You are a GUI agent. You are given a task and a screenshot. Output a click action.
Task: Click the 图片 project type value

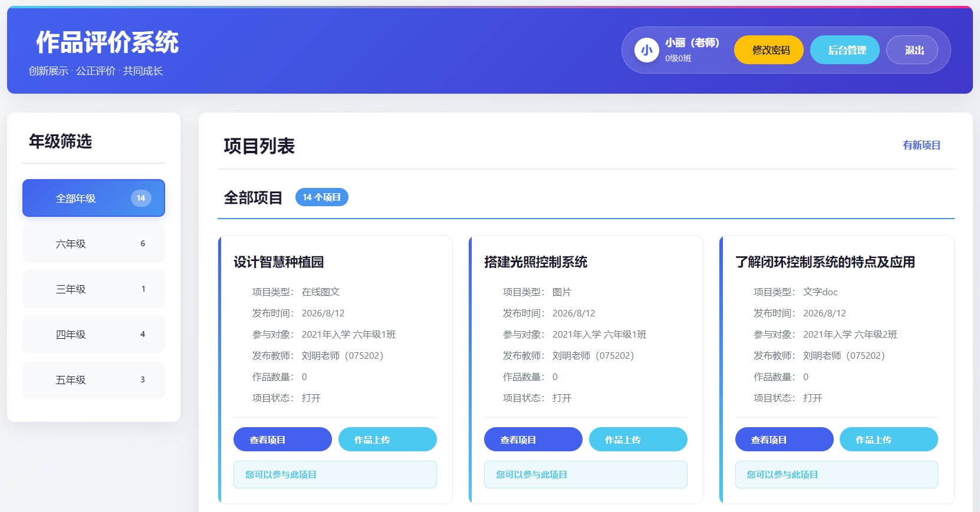point(562,292)
